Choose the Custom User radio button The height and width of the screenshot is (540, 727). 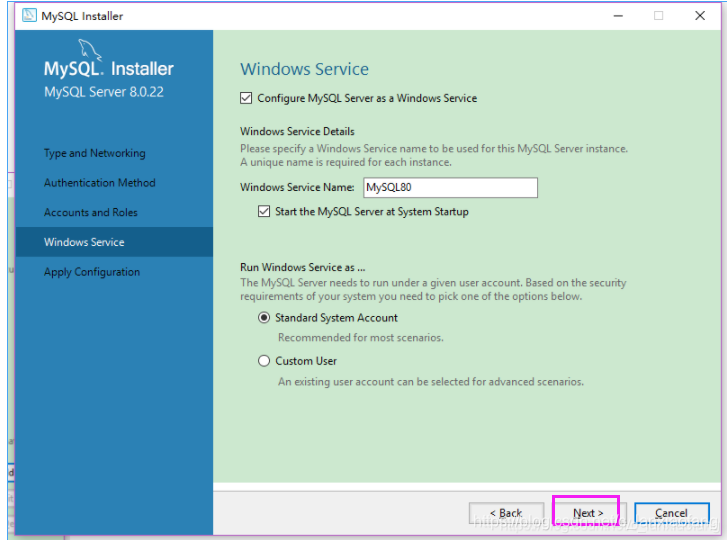tap(264, 361)
